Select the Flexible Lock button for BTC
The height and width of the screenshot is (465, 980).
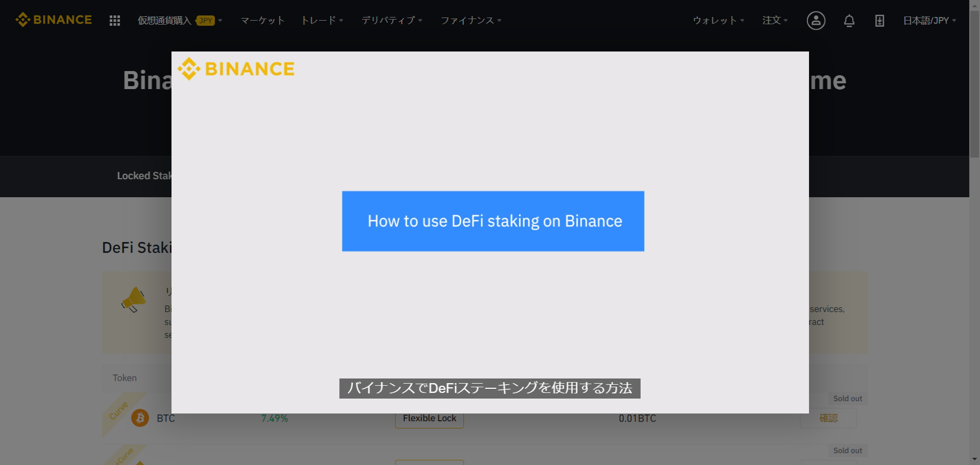(x=429, y=419)
